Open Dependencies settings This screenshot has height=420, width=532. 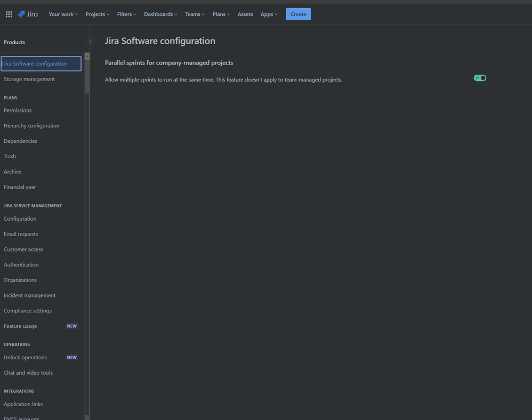tap(20, 141)
